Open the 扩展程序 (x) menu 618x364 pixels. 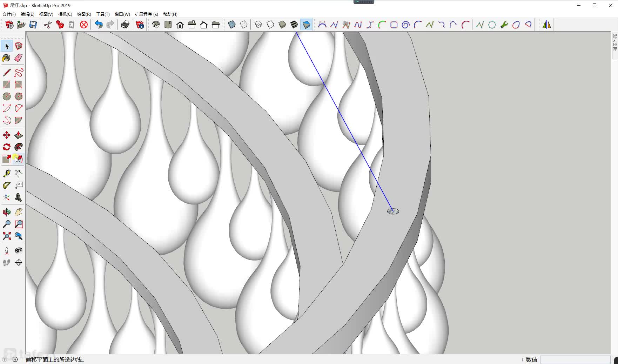(x=146, y=14)
